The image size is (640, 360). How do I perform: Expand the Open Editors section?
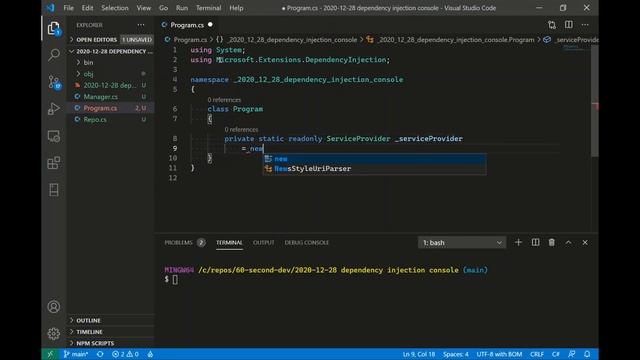[x=96, y=40]
